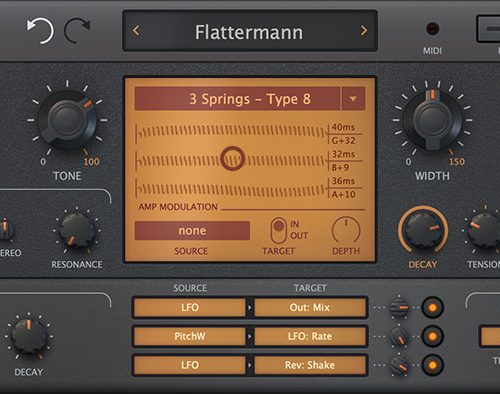
Task: Click the redo arrow icon
Action: [77, 31]
